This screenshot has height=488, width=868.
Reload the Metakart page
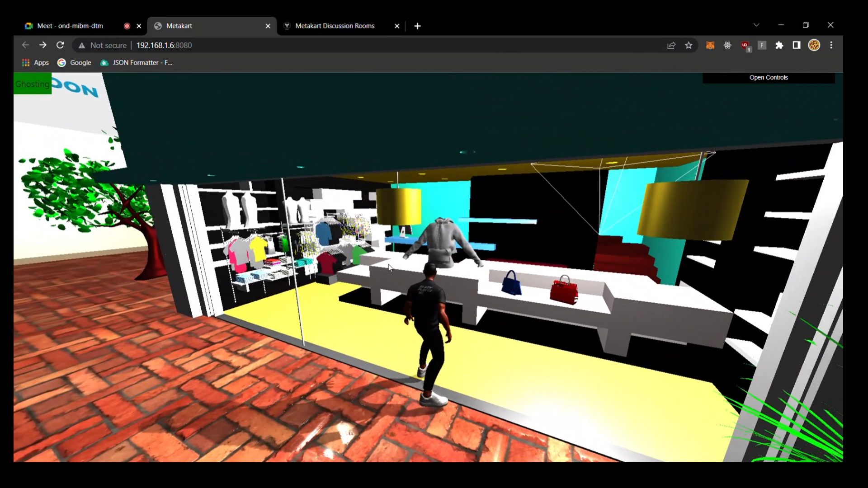pyautogui.click(x=60, y=45)
